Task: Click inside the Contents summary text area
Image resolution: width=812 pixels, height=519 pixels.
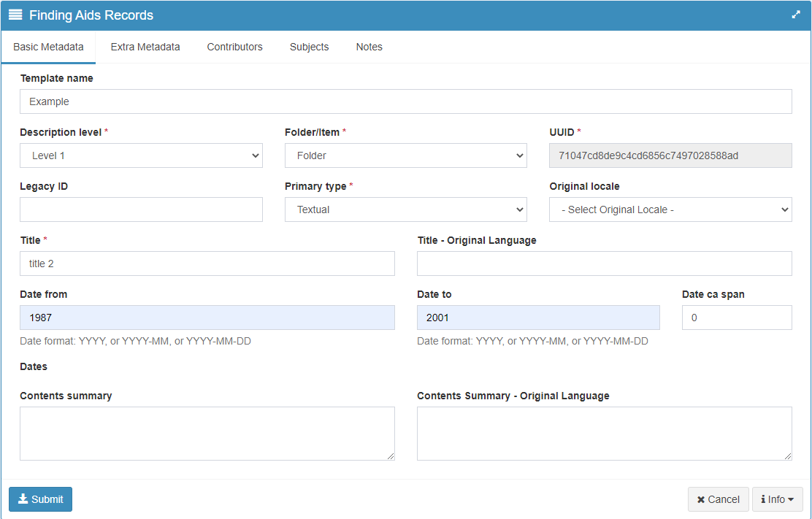Action: click(207, 432)
